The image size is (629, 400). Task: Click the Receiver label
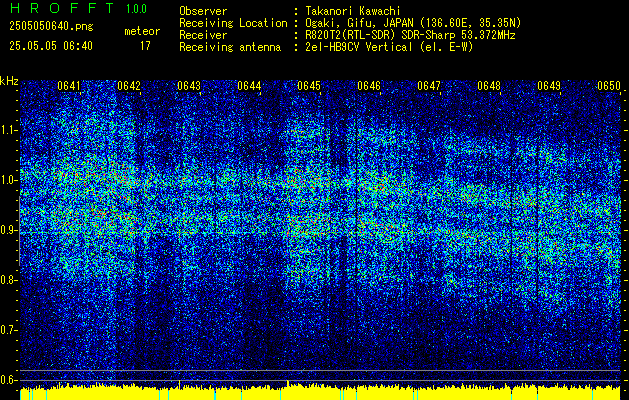click(203, 35)
